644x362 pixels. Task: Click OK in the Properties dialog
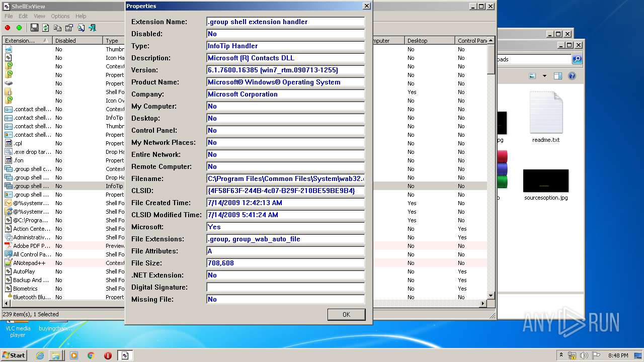point(346,314)
